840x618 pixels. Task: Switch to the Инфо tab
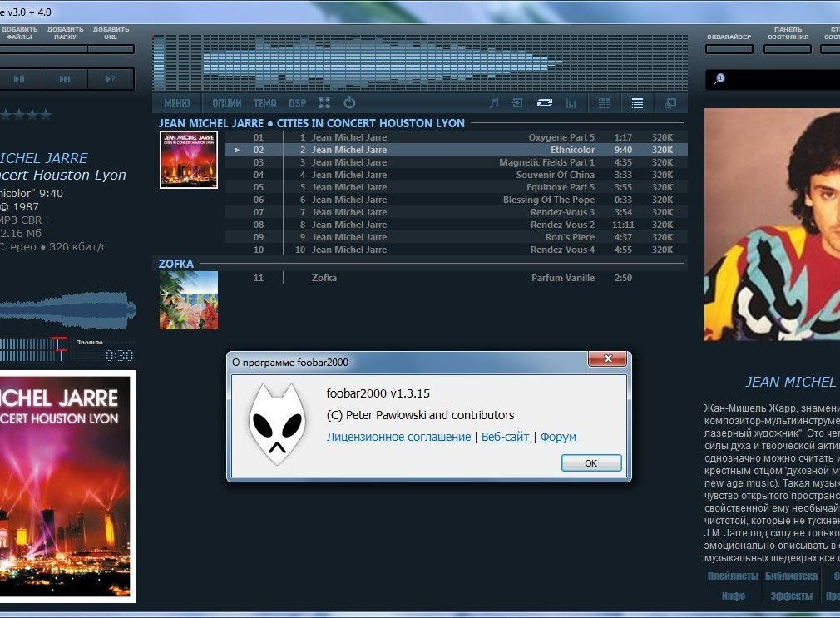(x=733, y=596)
